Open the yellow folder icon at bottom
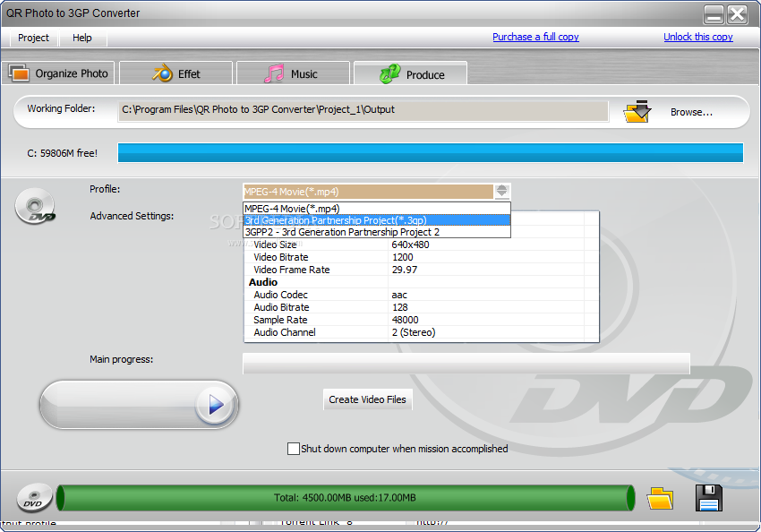Screen dimensions: 761x532 point(660,498)
